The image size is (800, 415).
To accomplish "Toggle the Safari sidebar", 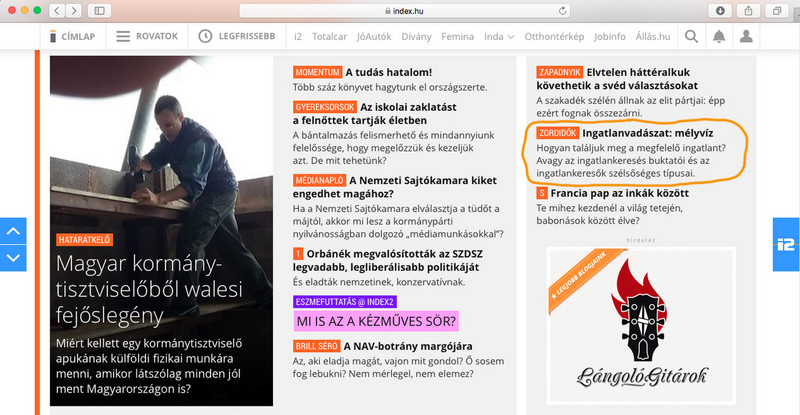I will tap(99, 11).
